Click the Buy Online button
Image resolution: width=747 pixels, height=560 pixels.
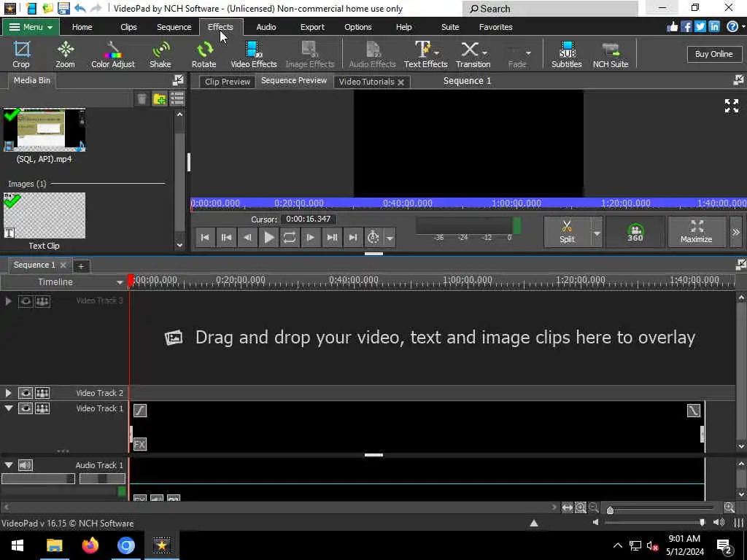coord(713,54)
